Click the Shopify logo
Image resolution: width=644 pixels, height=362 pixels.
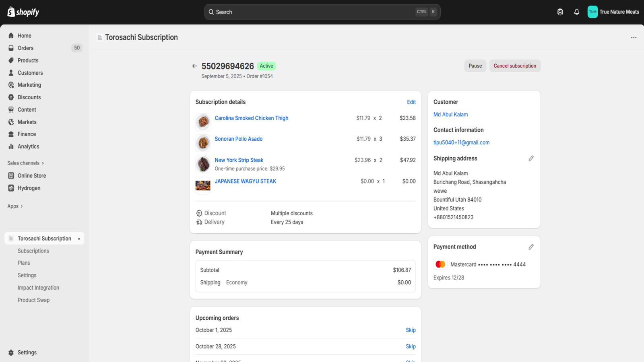click(23, 12)
